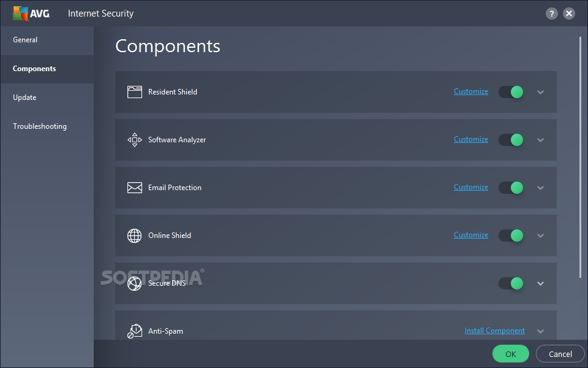Customize Email Protection settings
The height and width of the screenshot is (368, 588).
point(471,187)
